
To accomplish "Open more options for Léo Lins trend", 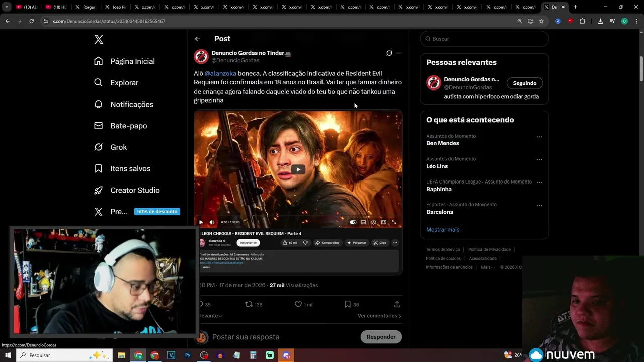I will [x=539, y=160].
